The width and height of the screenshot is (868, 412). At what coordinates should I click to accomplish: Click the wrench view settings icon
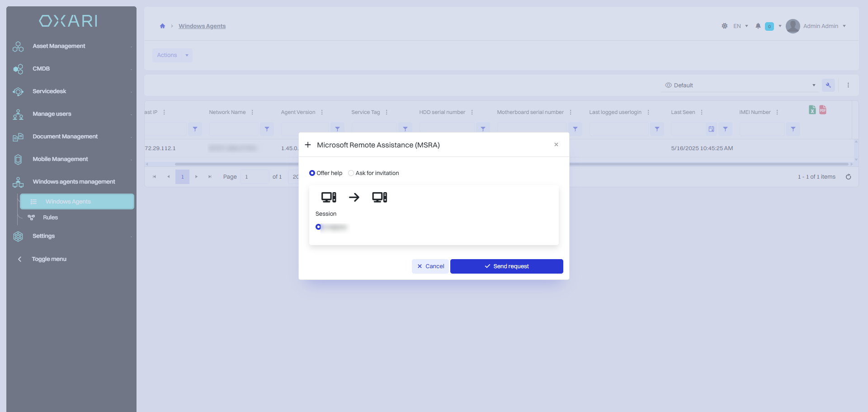coord(828,85)
